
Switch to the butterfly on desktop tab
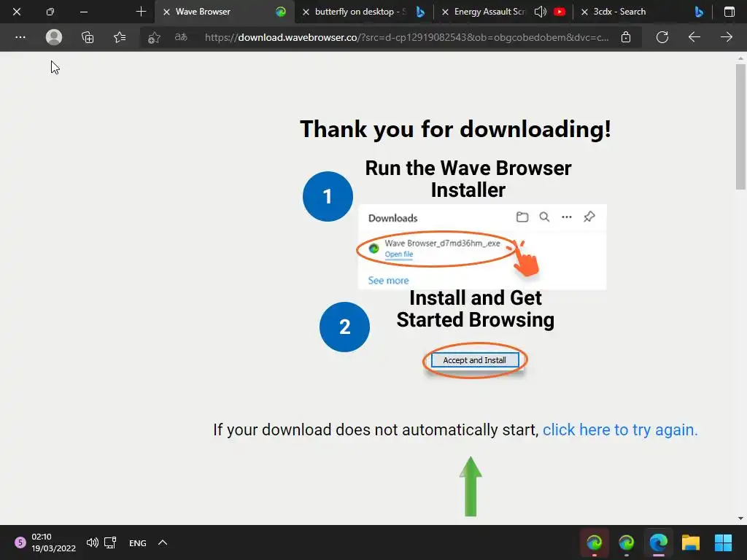(365, 12)
